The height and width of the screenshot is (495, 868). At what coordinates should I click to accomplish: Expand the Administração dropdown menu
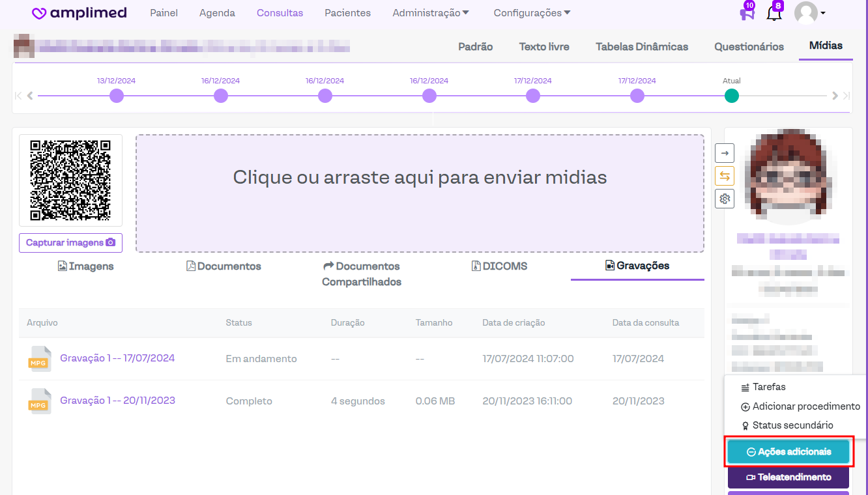(x=431, y=13)
